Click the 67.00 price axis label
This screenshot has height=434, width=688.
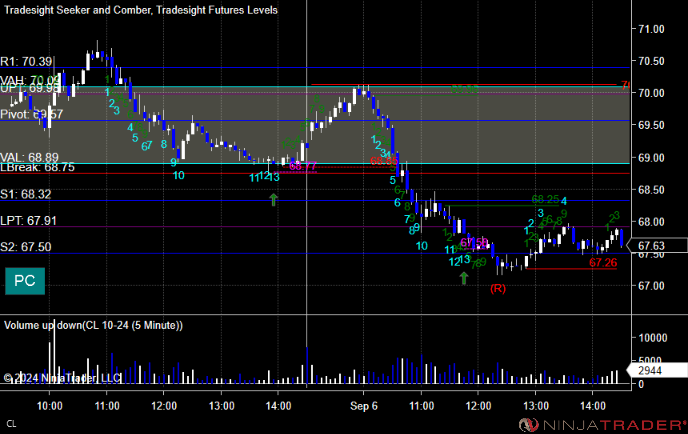coord(651,286)
